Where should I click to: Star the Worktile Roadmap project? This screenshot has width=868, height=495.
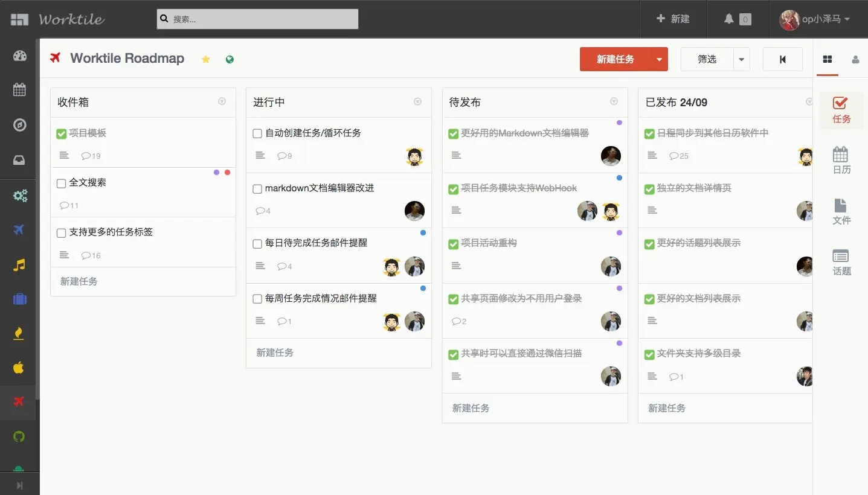point(206,59)
